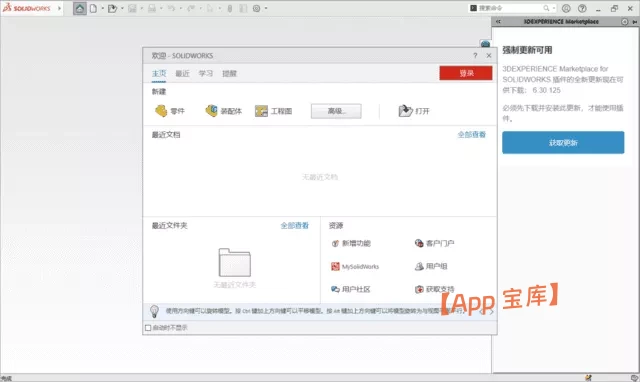Viewport: 640px width, 382px height.
Task: Toggle 启动时不显示 checkbox
Action: coord(148,328)
